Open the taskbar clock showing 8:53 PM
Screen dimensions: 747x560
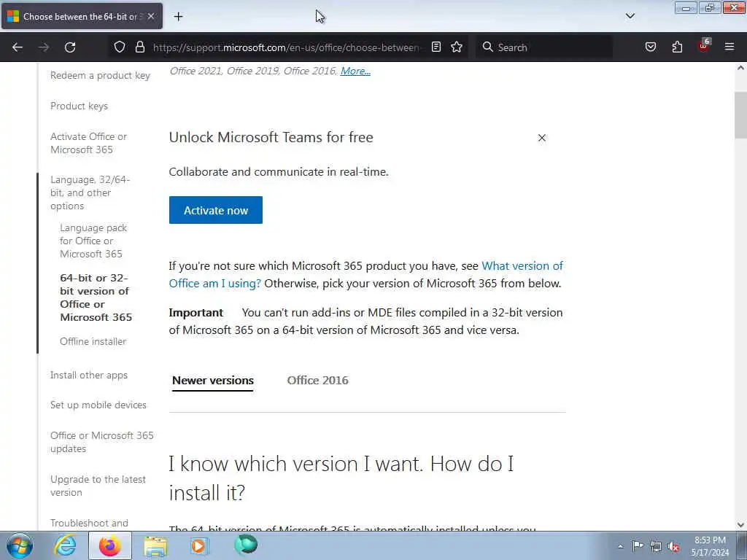pyautogui.click(x=710, y=546)
